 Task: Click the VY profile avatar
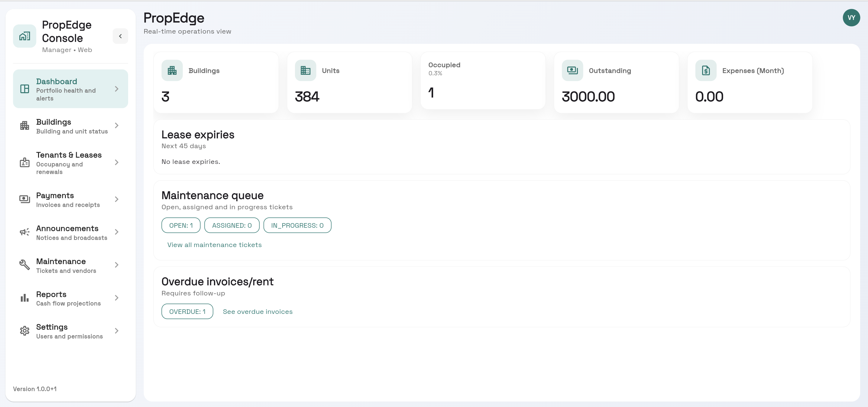(851, 18)
